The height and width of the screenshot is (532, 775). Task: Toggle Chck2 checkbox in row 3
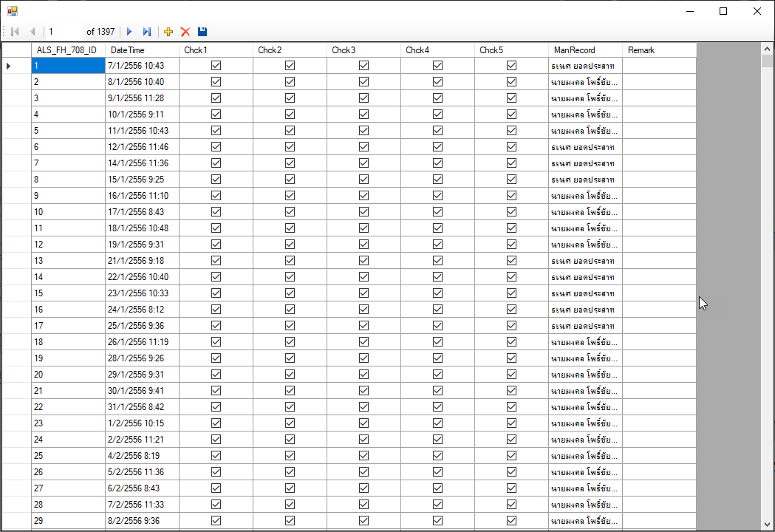tap(290, 98)
